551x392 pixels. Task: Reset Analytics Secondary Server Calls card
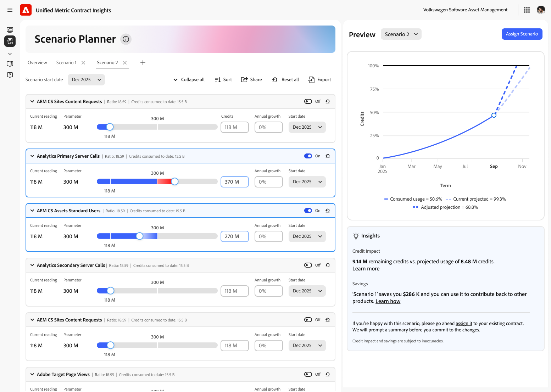pos(328,265)
